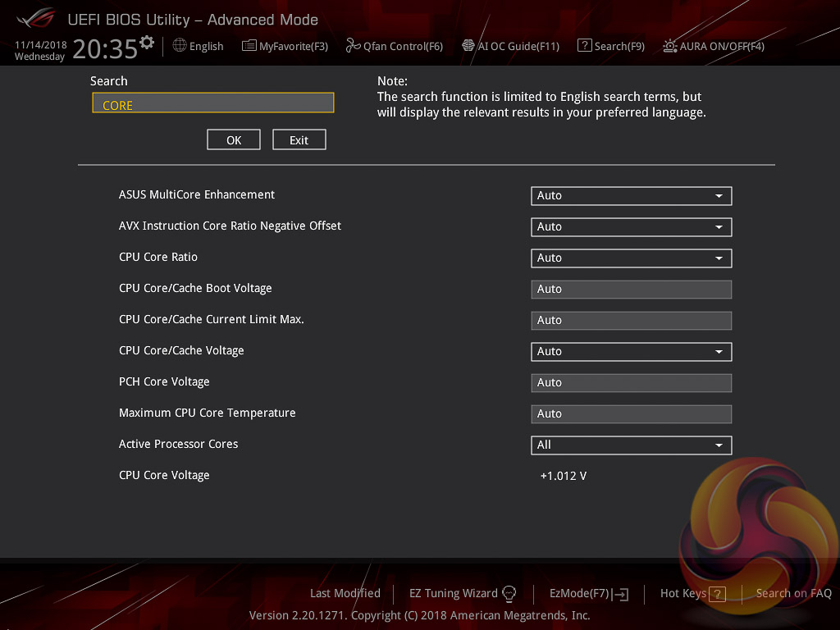Image resolution: width=840 pixels, height=630 pixels.
Task: Open Search(F9) question mark icon
Action: (x=584, y=46)
